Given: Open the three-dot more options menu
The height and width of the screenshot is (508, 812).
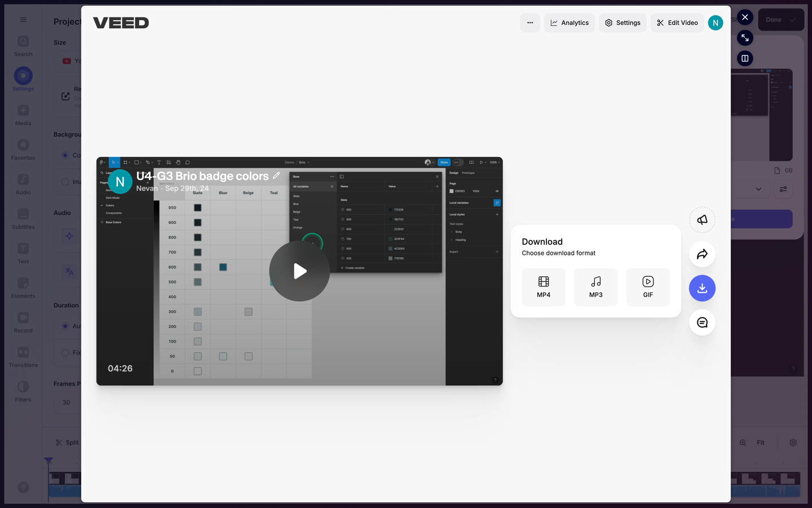Looking at the screenshot, I should coord(530,23).
